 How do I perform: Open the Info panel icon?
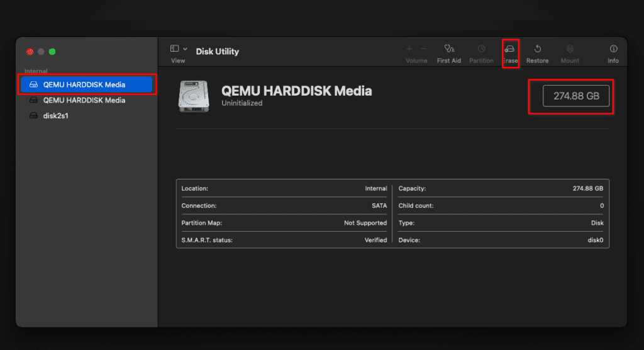(x=613, y=49)
